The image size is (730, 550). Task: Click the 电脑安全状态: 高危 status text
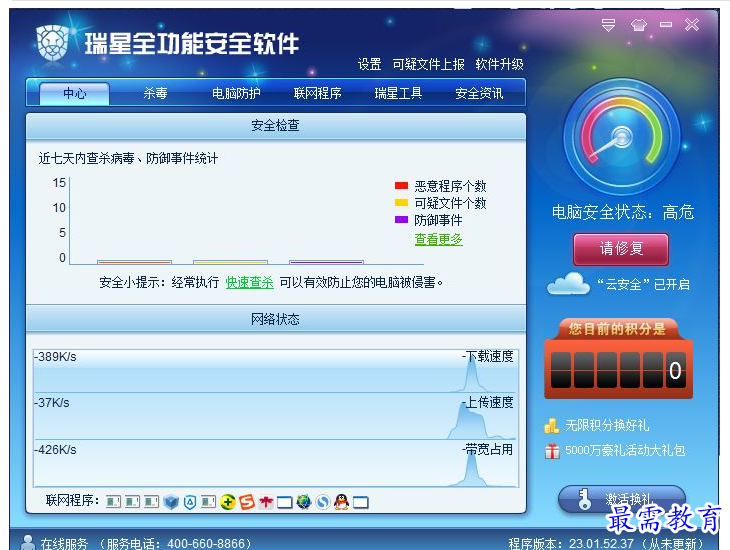pos(623,212)
